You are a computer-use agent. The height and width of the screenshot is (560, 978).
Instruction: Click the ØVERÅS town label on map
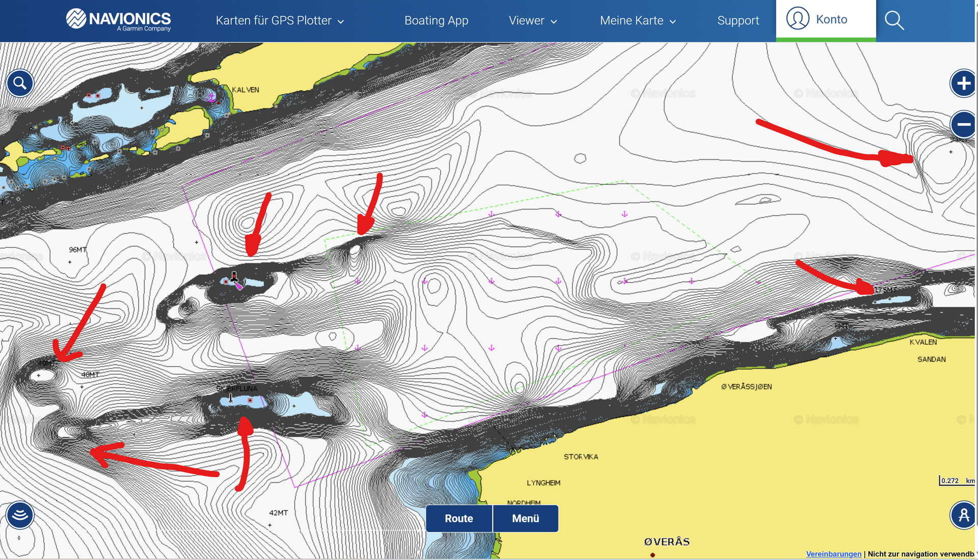pyautogui.click(x=666, y=542)
